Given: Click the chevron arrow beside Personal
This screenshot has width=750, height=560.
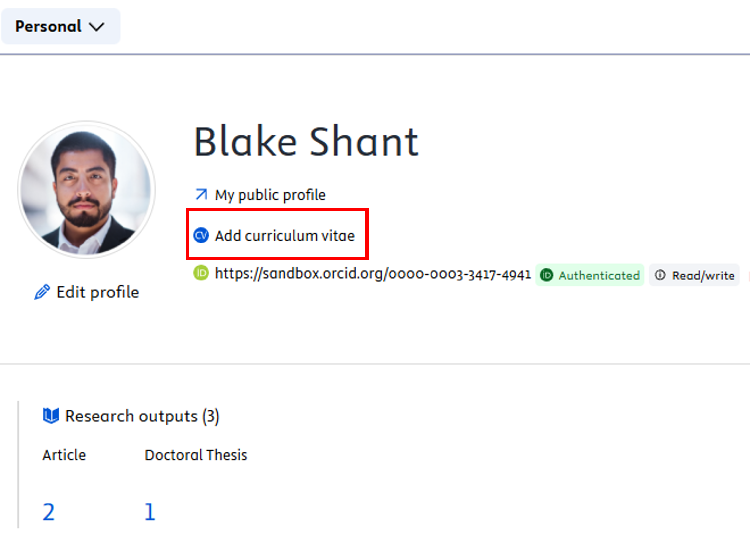Looking at the screenshot, I should 96,27.
